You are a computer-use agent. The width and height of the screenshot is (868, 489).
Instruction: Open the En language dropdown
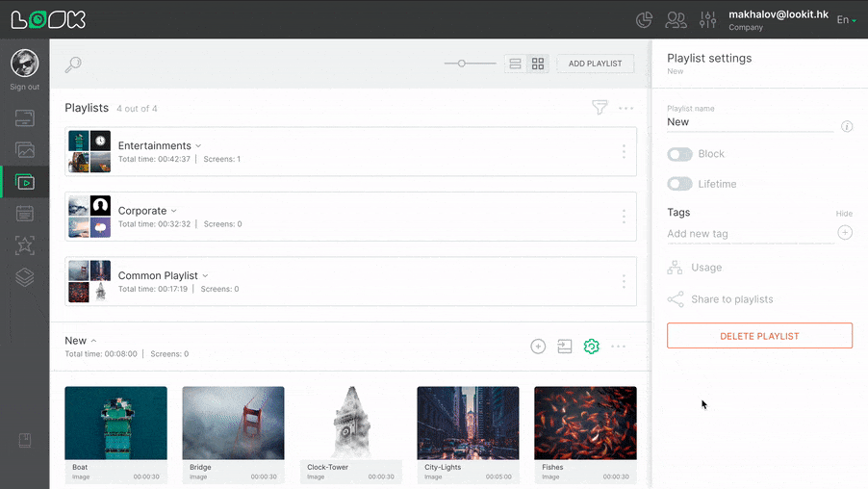[846, 20]
